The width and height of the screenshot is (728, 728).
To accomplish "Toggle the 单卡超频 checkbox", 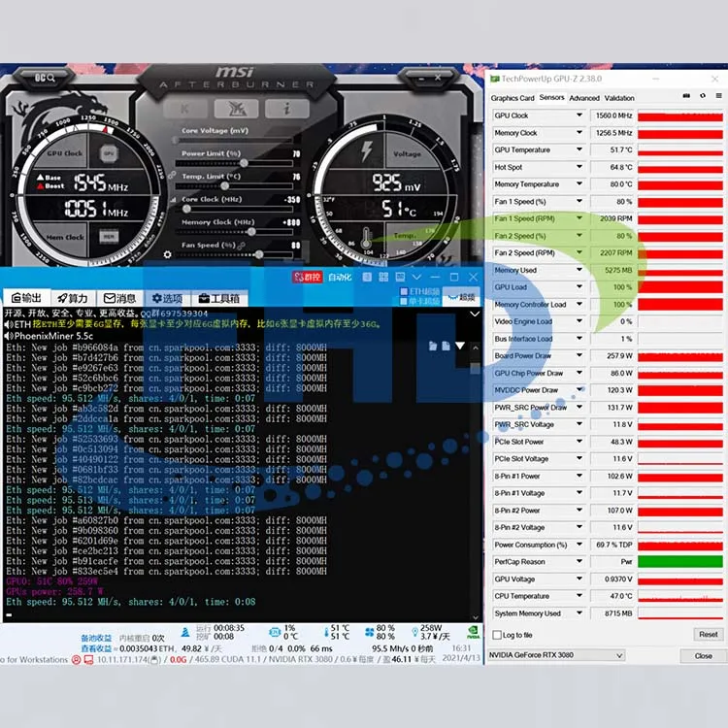I will click(x=405, y=301).
